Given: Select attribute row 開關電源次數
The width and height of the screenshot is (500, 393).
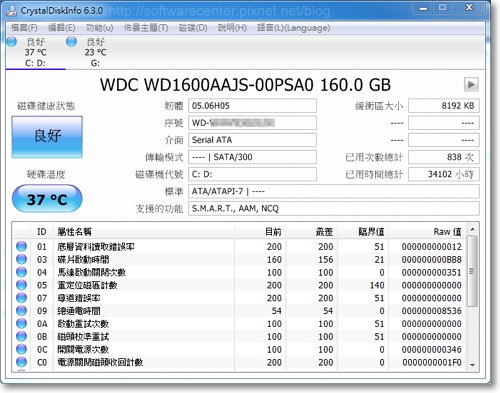Looking at the screenshot, I should 240,349.
